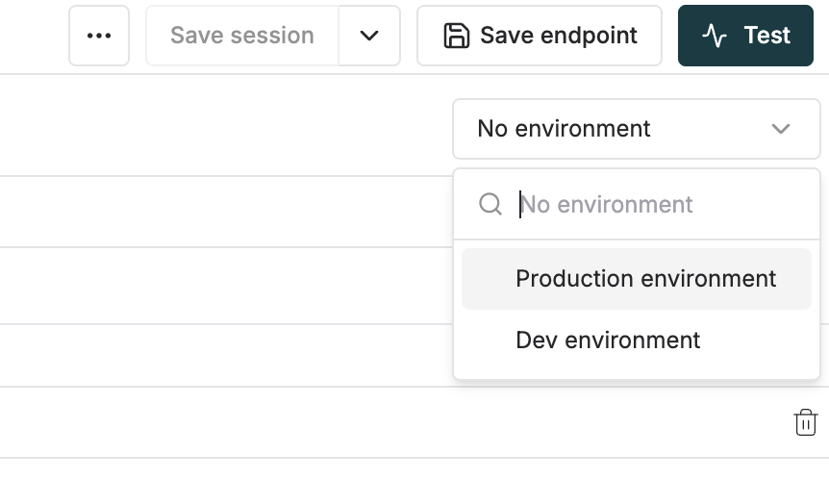Expand the Save session arrow menu
Viewport: 829px width, 504px height.
[x=369, y=36]
